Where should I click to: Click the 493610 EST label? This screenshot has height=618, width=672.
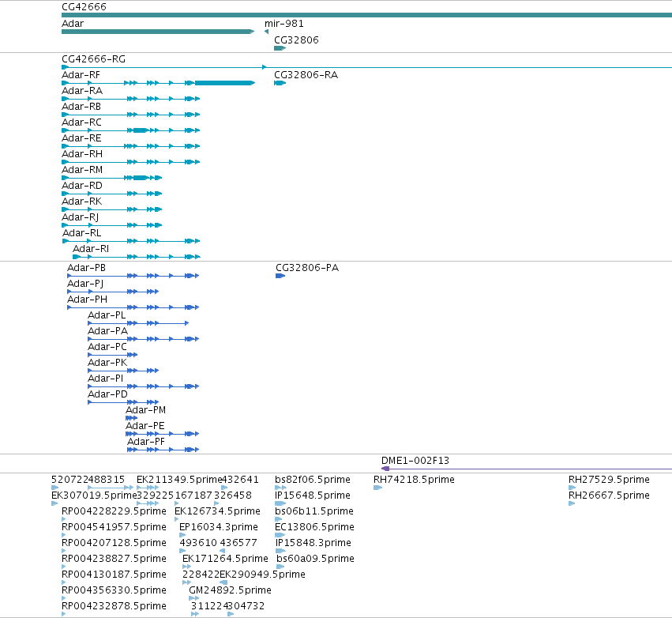click(198, 544)
